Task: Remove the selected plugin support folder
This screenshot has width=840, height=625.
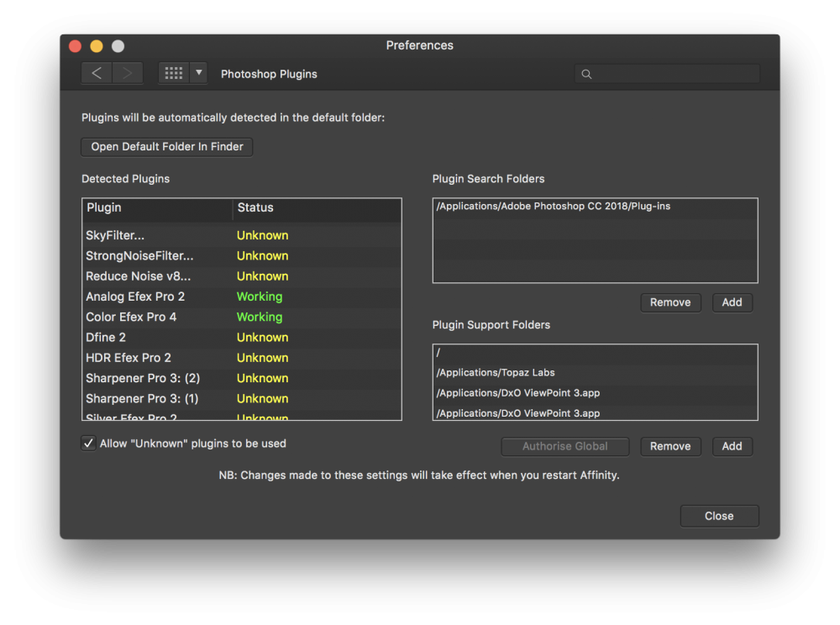Action: tap(670, 447)
